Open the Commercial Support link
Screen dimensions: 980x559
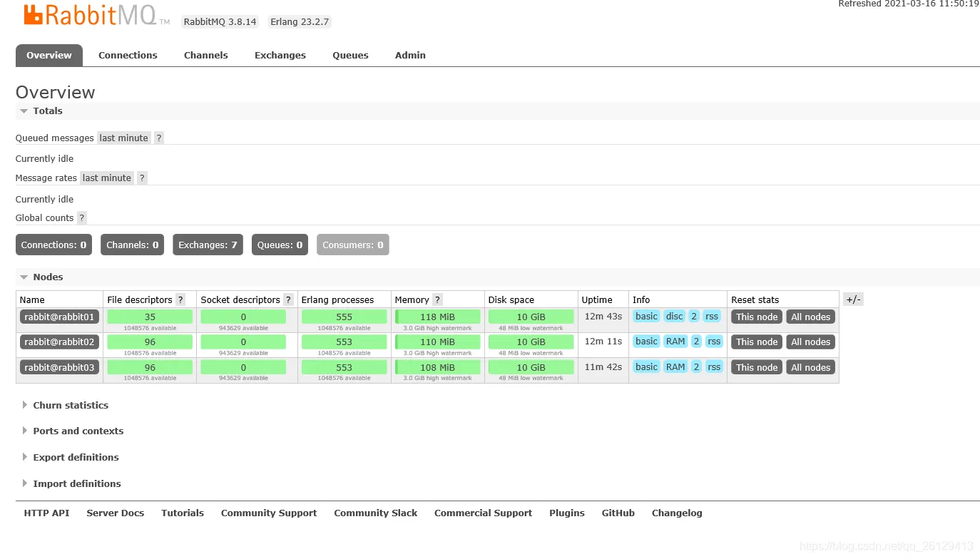coord(483,513)
